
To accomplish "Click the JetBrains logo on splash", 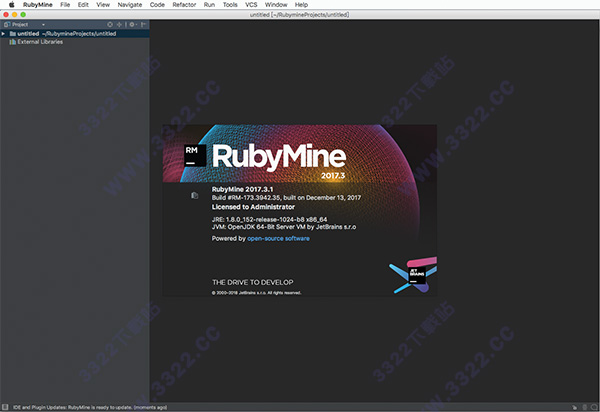I will (x=417, y=274).
